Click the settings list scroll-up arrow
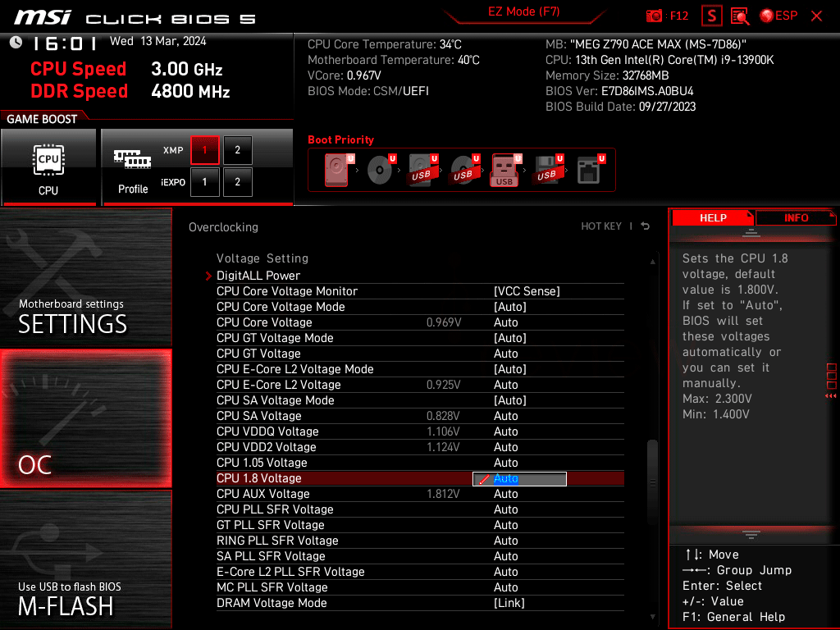 [x=652, y=262]
